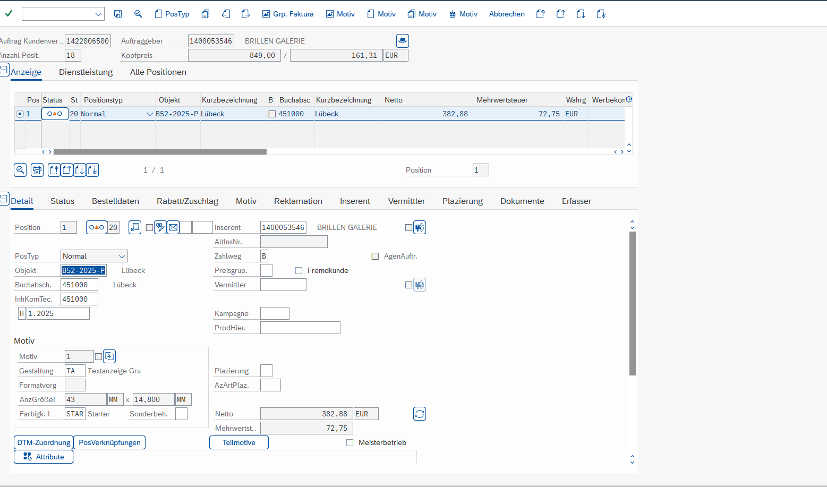Open the Positionstyp Normal dropdown in table

click(149, 114)
